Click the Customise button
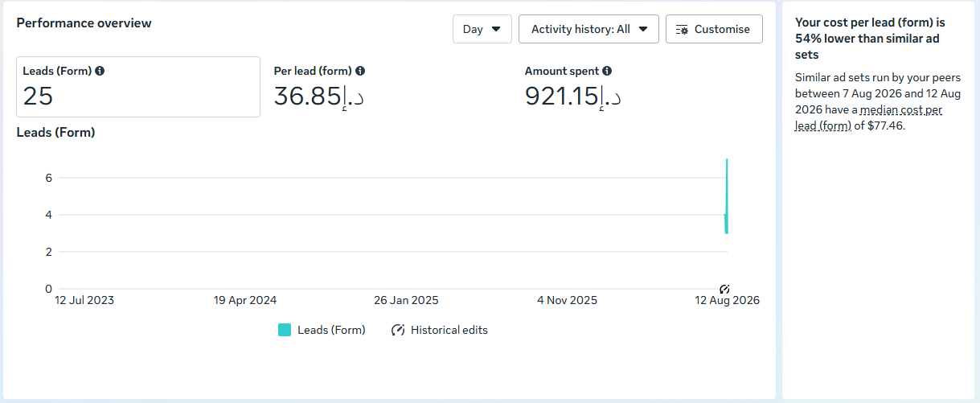Image resolution: width=980 pixels, height=403 pixels. point(714,29)
